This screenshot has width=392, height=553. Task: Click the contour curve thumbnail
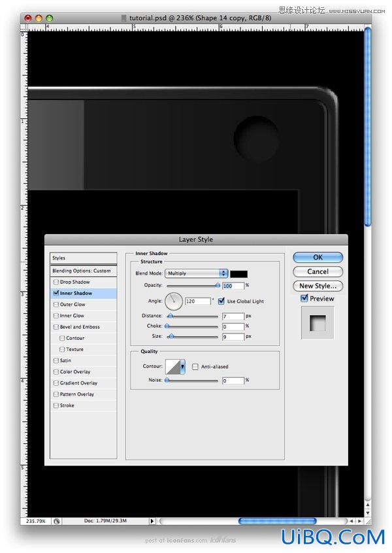click(x=172, y=367)
